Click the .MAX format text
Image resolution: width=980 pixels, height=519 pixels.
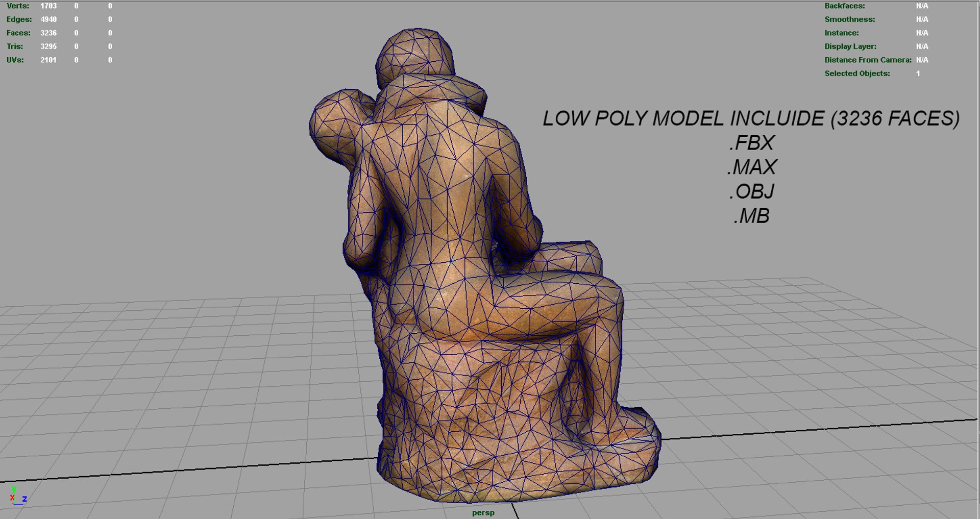(x=752, y=167)
